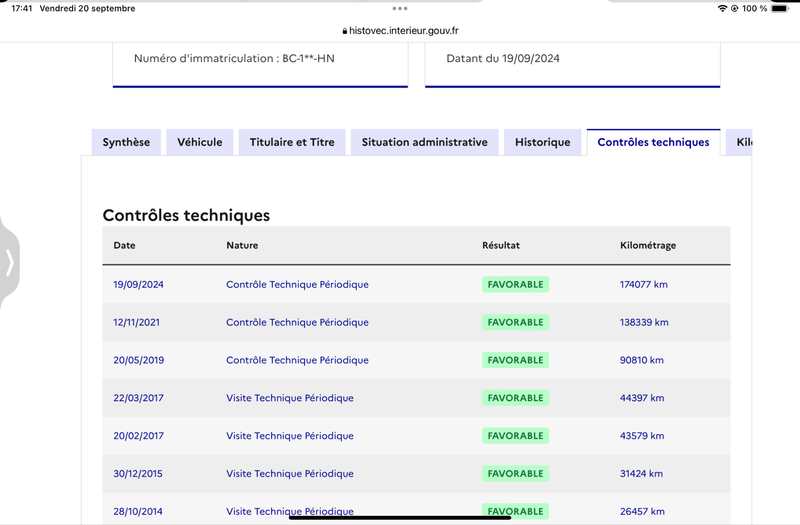Select the date 20/02/2017
Screen dimensions: 800x525
[x=139, y=436]
